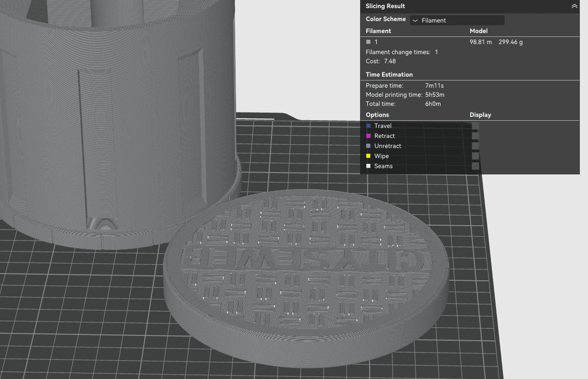588x379 pixels.
Task: Click the Travel option label
Action: tap(383, 126)
